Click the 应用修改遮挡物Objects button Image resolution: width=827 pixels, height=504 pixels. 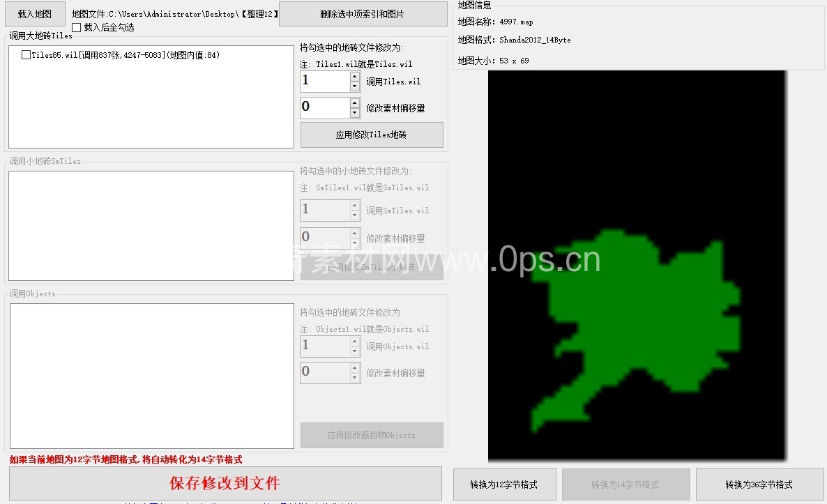(x=372, y=435)
